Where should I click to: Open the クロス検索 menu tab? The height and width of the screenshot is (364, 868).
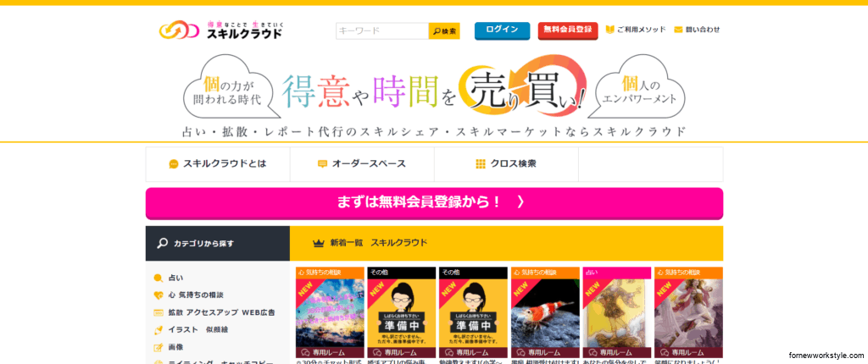pos(507,163)
